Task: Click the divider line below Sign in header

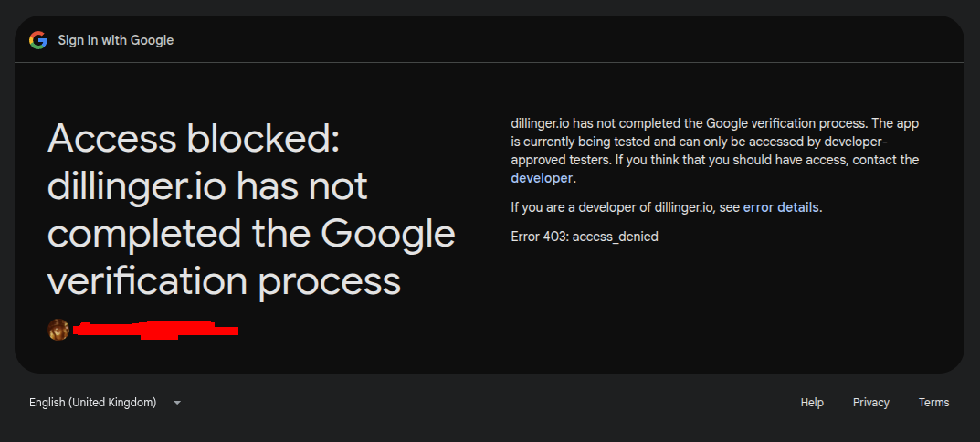Action: (490, 62)
